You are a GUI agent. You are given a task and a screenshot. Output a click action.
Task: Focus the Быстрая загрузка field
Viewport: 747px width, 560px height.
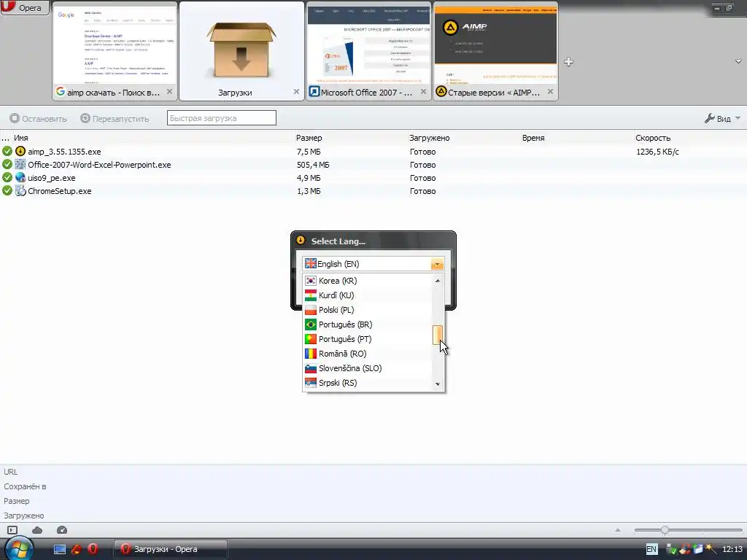click(x=222, y=118)
